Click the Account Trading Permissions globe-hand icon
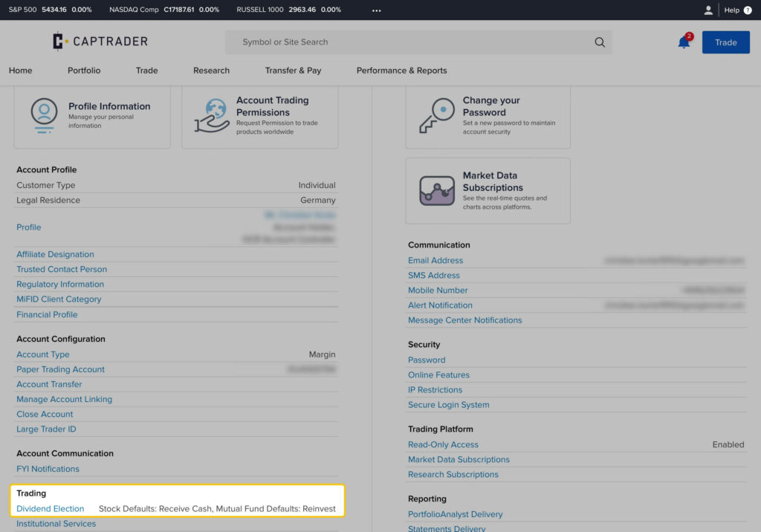This screenshot has height=532, width=761. 212,115
